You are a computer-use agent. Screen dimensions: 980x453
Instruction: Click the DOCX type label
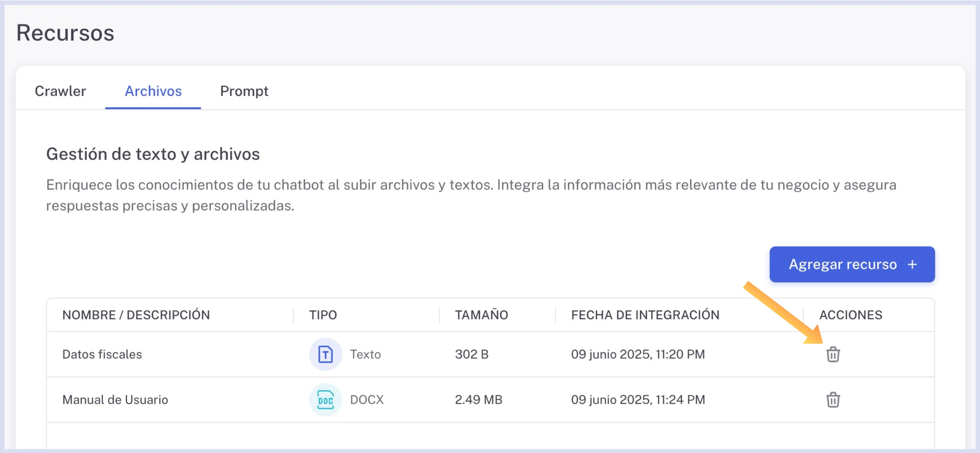366,399
